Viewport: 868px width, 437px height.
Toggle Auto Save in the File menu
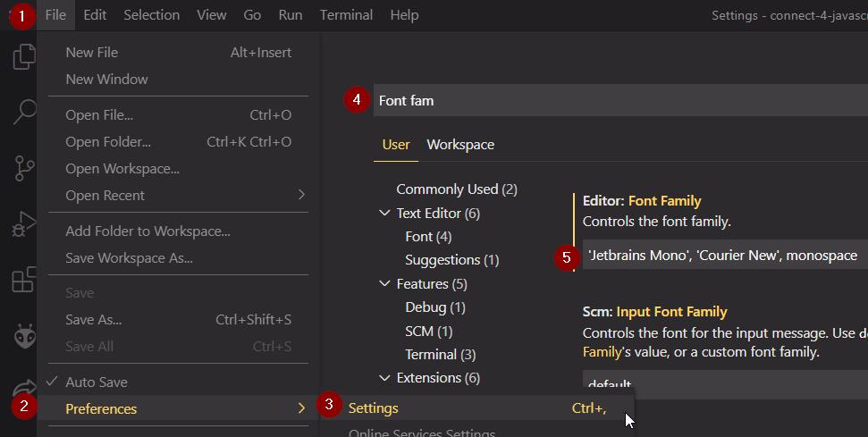click(97, 382)
